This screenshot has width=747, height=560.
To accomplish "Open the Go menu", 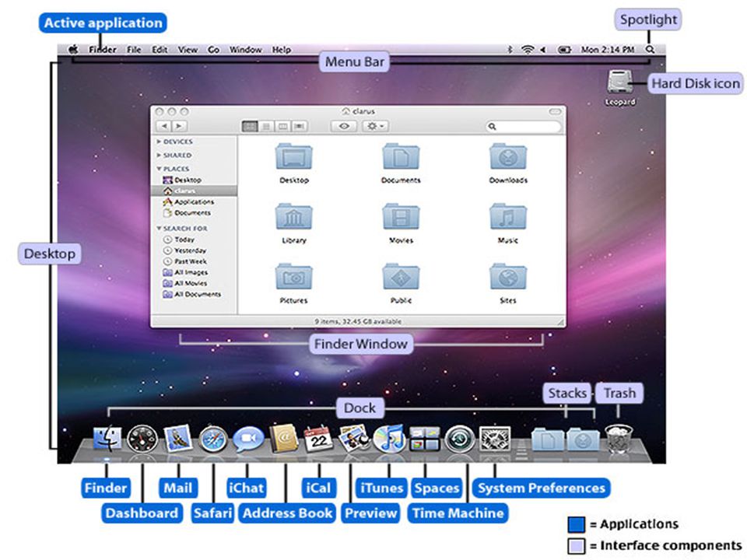I will pos(213,50).
